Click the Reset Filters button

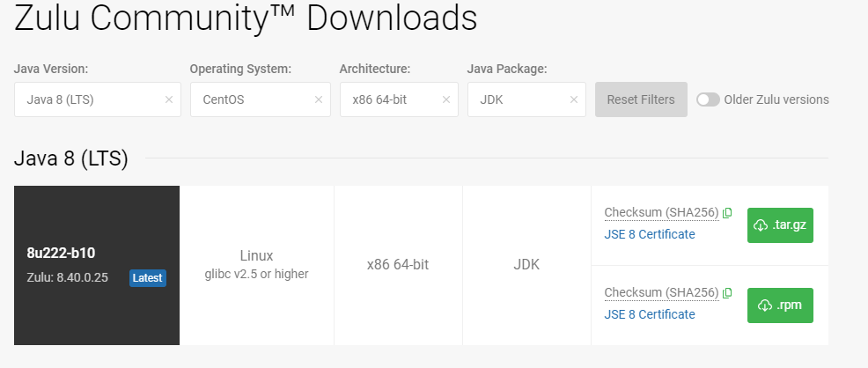click(x=641, y=99)
